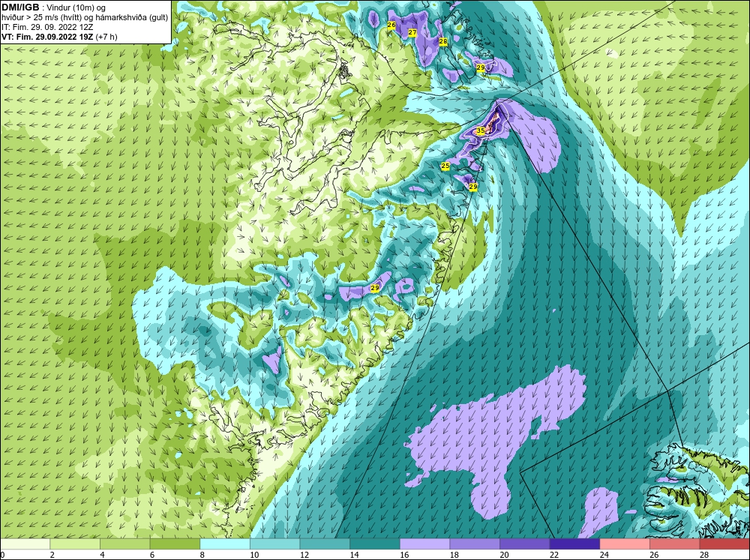Screen dimensions: 750x560
Task: Click the scale number 2
Action: tap(52, 555)
